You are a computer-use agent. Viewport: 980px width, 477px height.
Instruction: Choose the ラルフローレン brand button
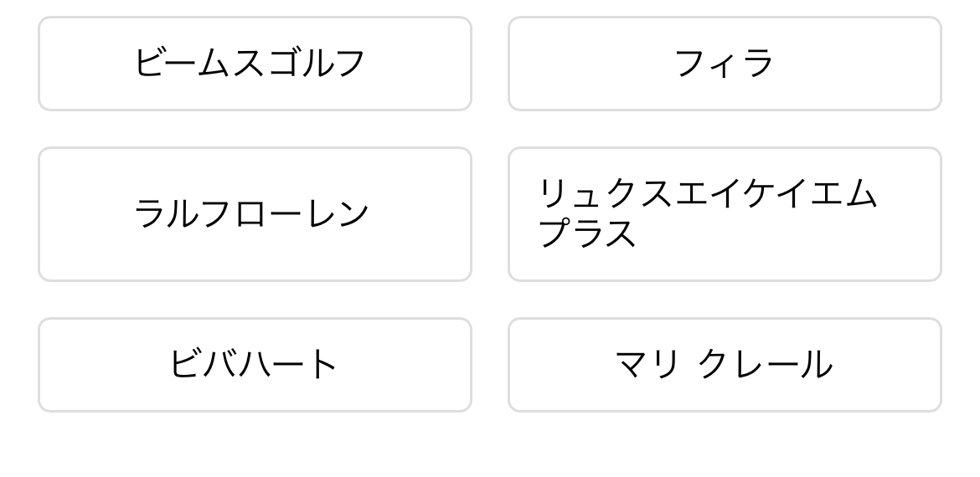coord(255,214)
